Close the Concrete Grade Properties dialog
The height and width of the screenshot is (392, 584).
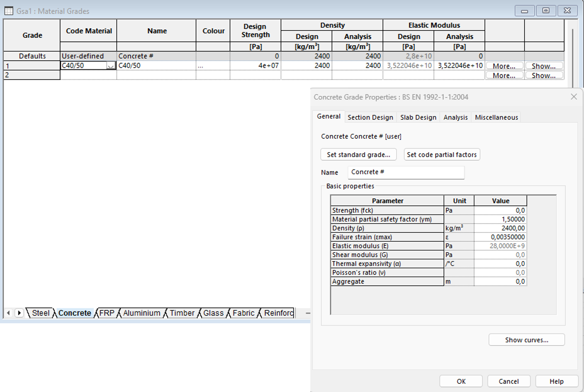tap(574, 97)
